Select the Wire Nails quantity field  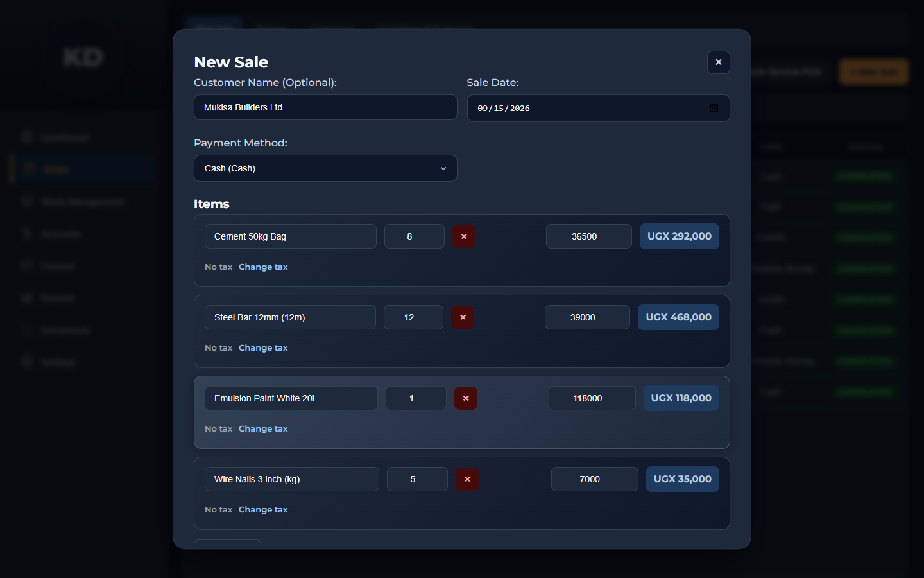coord(417,479)
